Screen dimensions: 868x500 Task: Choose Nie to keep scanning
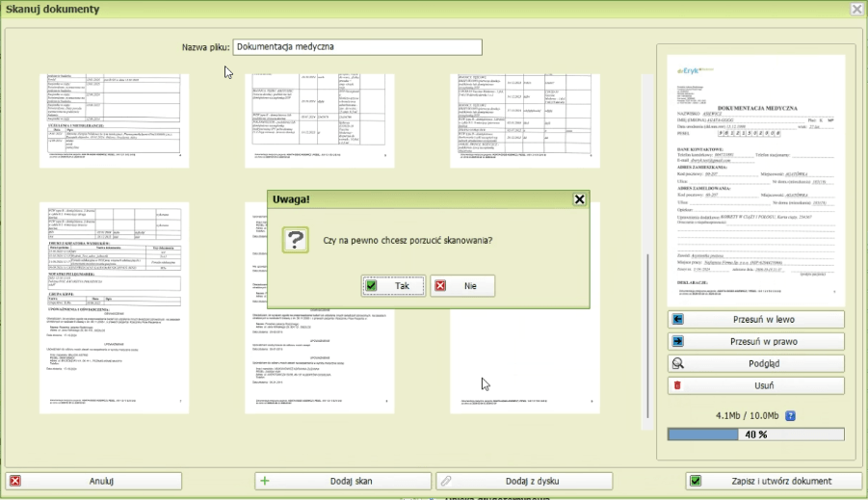coord(461,286)
